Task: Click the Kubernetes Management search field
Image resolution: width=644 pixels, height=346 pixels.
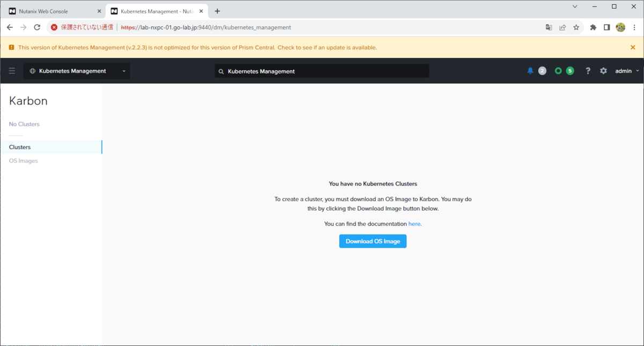Action: pyautogui.click(x=322, y=71)
